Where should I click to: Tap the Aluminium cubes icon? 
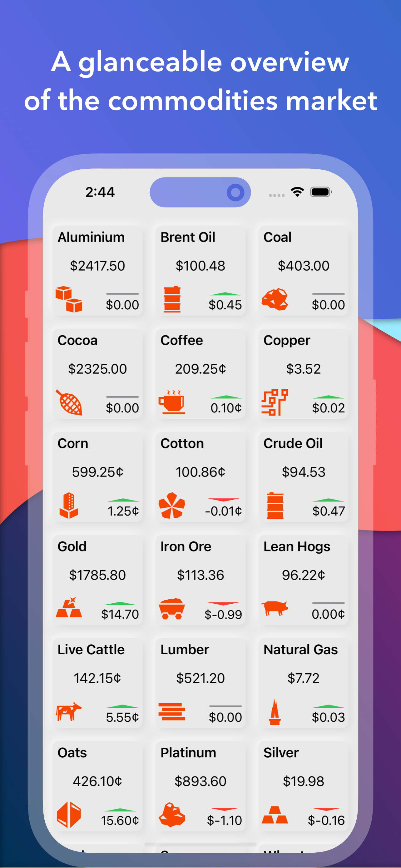point(69,299)
